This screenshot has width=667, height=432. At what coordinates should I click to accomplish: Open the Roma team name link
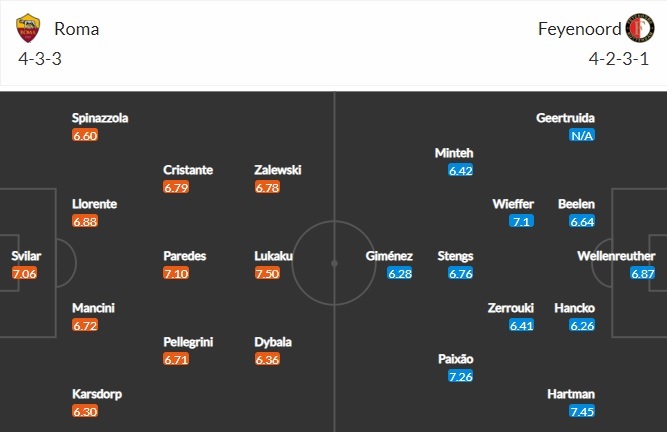(77, 29)
